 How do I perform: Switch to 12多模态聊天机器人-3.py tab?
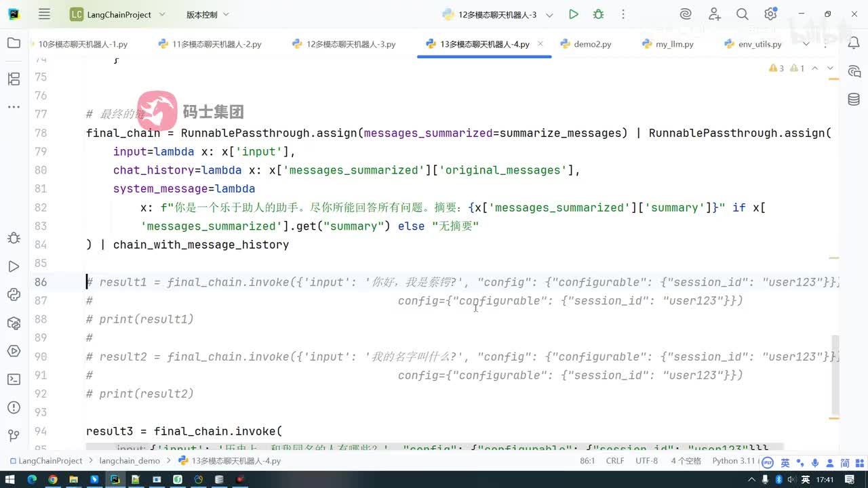tap(344, 44)
